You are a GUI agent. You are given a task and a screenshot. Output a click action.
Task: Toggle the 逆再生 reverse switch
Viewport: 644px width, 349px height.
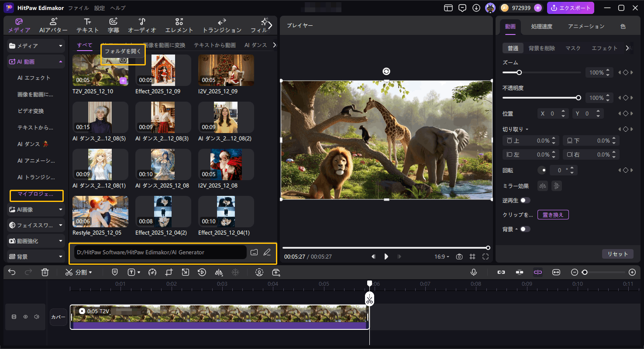[x=525, y=200]
